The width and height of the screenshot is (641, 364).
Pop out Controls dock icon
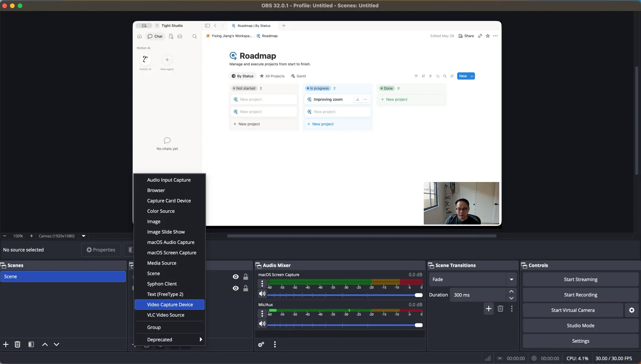tap(524, 265)
